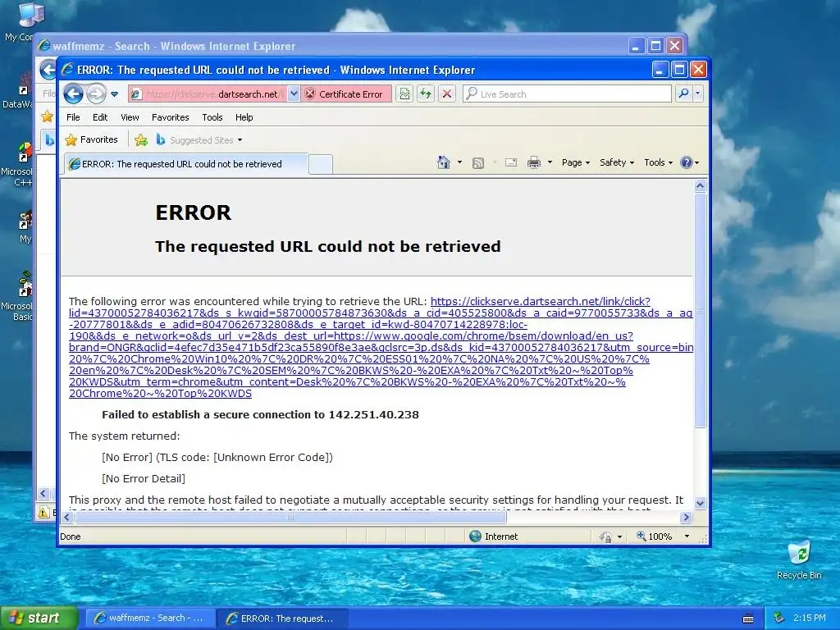840x630 pixels.
Task: Click the 100% zoom level button
Action: (x=654, y=536)
